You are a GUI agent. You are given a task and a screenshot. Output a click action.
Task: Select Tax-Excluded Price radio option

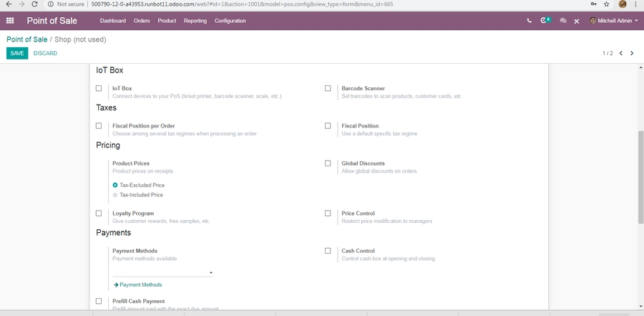pos(115,185)
